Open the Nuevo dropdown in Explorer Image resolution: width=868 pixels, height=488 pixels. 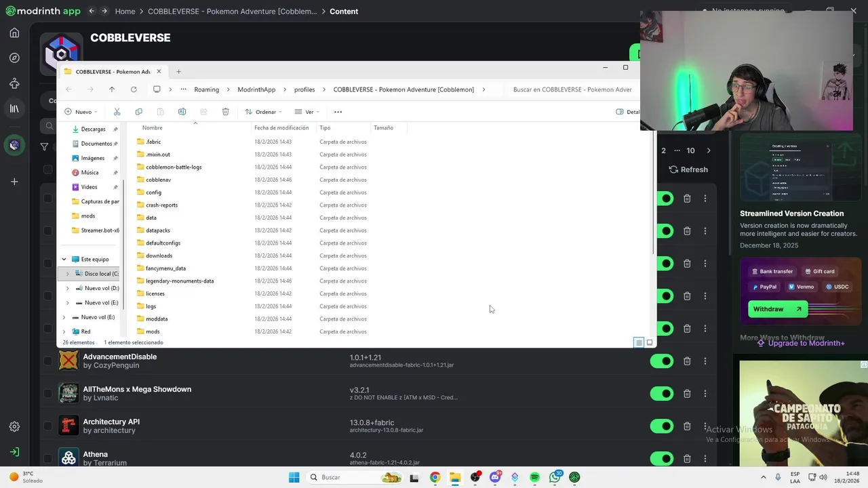tap(81, 112)
